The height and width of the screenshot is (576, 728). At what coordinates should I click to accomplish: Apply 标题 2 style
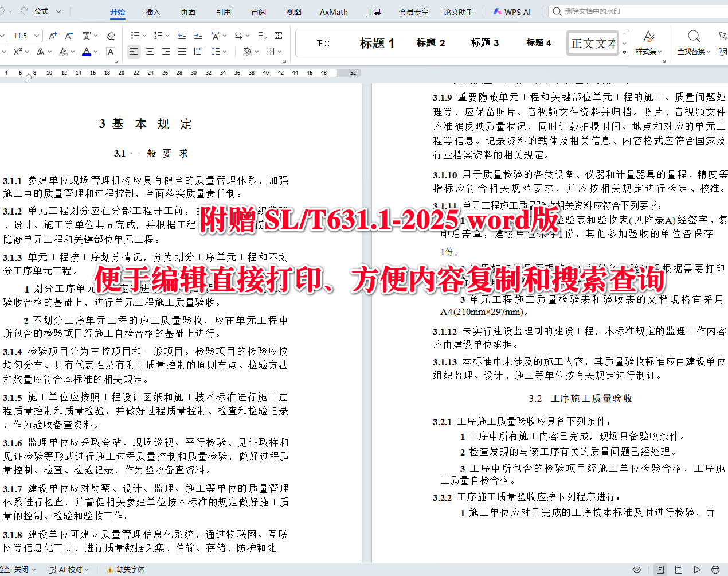click(x=430, y=43)
